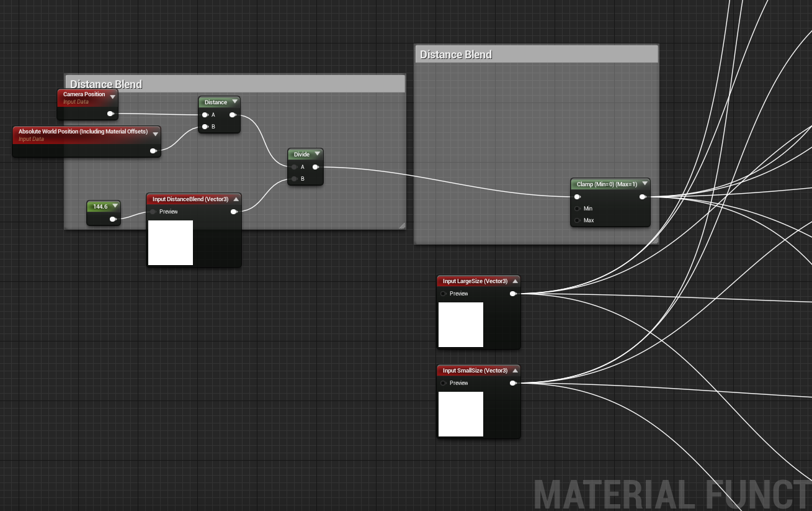Select the Camera Position node title
The image size is (812, 511).
84,94
